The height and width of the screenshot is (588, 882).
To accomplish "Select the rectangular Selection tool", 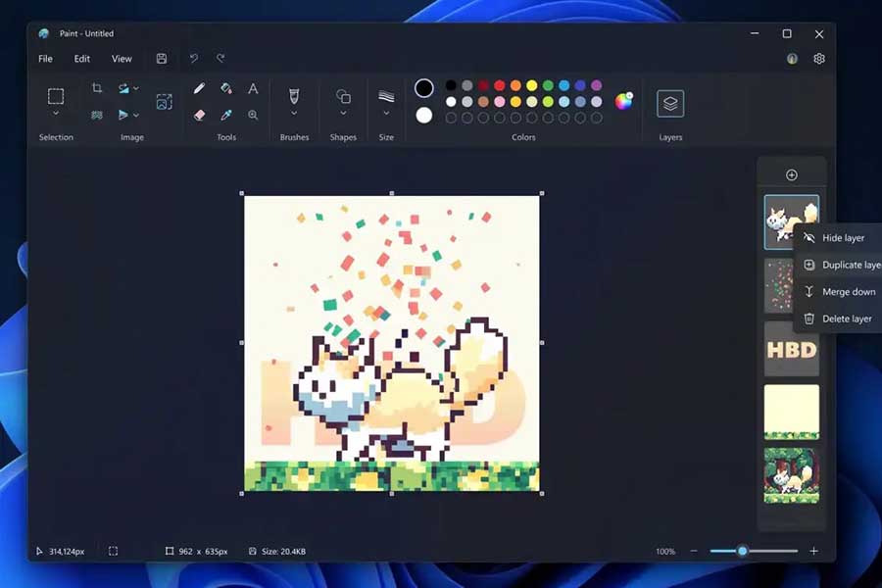I will point(56,96).
